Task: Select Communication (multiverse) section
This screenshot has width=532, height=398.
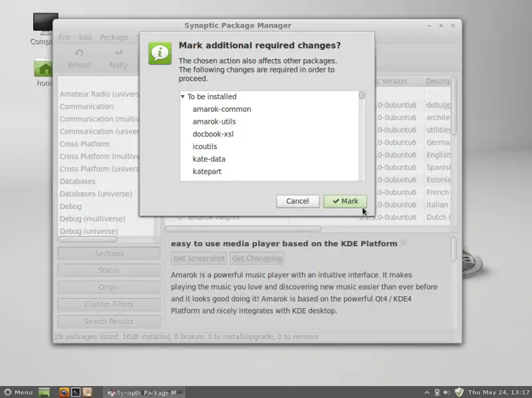Action: [x=99, y=119]
